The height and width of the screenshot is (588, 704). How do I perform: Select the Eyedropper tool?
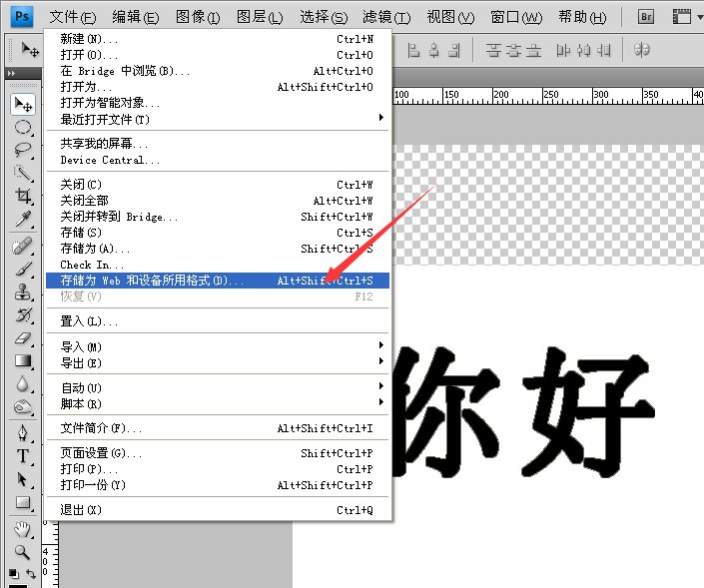click(x=23, y=219)
